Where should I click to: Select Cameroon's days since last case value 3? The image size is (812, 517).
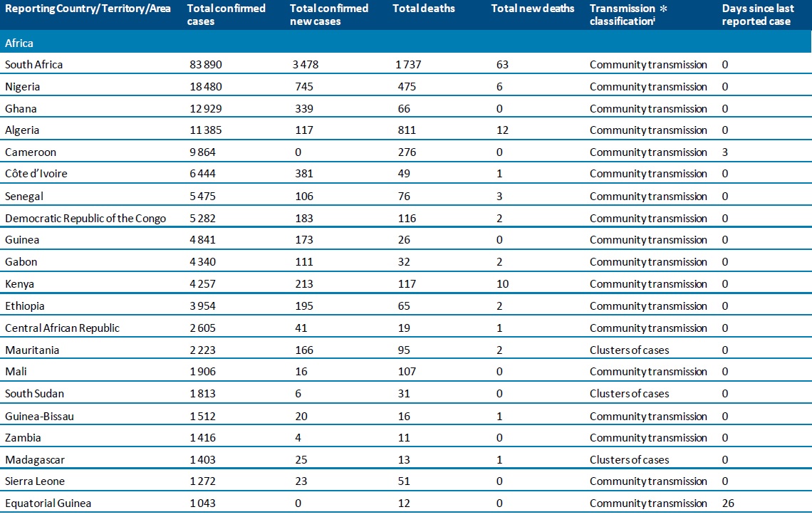[724, 152]
